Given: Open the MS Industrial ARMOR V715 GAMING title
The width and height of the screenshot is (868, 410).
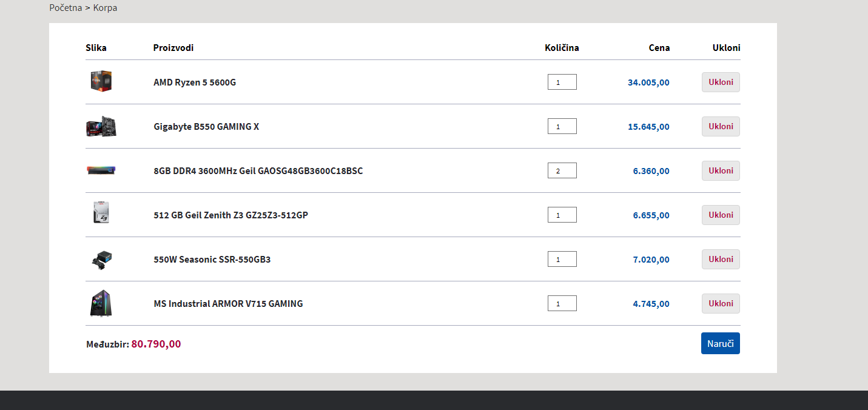Looking at the screenshot, I should tap(228, 304).
